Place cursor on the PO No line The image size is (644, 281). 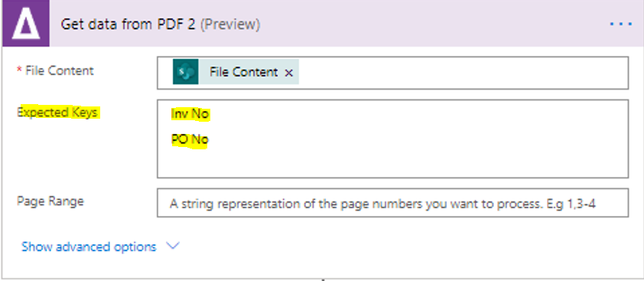coord(190,140)
